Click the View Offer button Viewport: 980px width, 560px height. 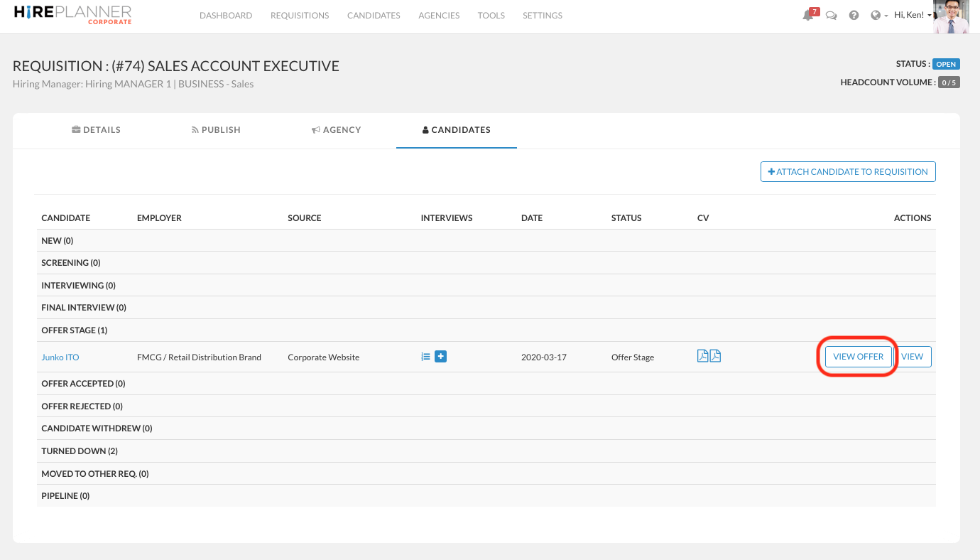858,357
